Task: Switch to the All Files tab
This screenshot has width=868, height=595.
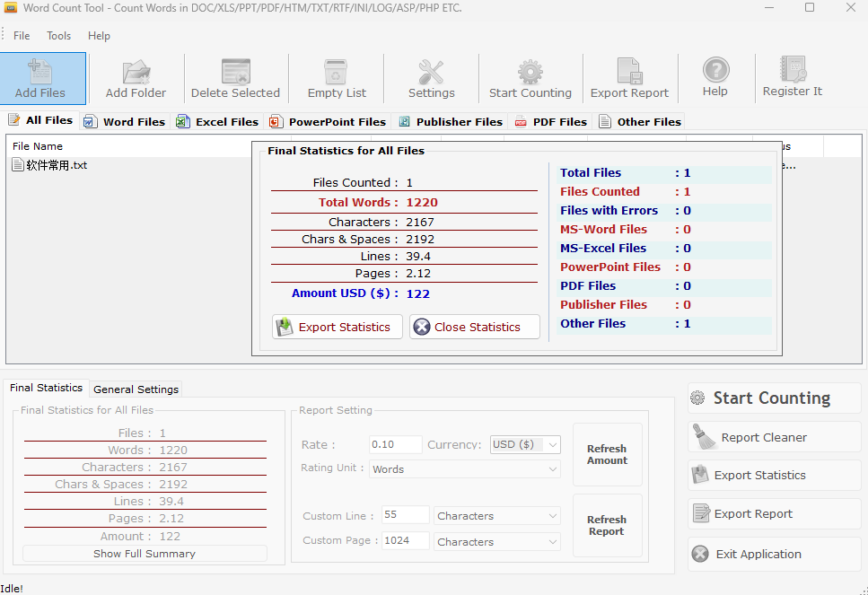Action: pyautogui.click(x=42, y=120)
